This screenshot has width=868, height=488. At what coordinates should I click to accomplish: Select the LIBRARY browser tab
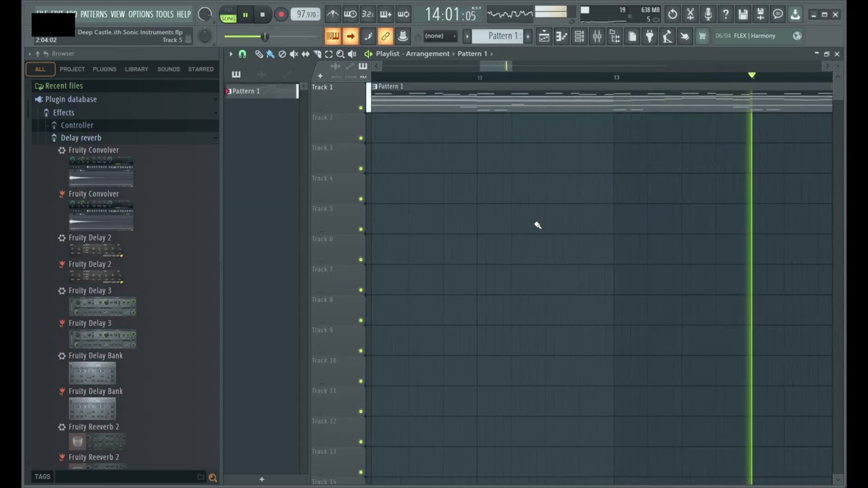point(136,69)
